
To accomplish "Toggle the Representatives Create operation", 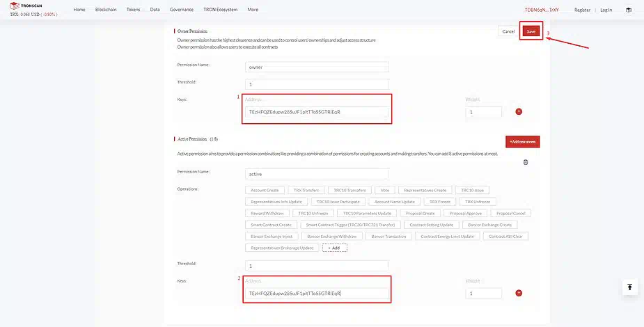I will (x=425, y=190).
